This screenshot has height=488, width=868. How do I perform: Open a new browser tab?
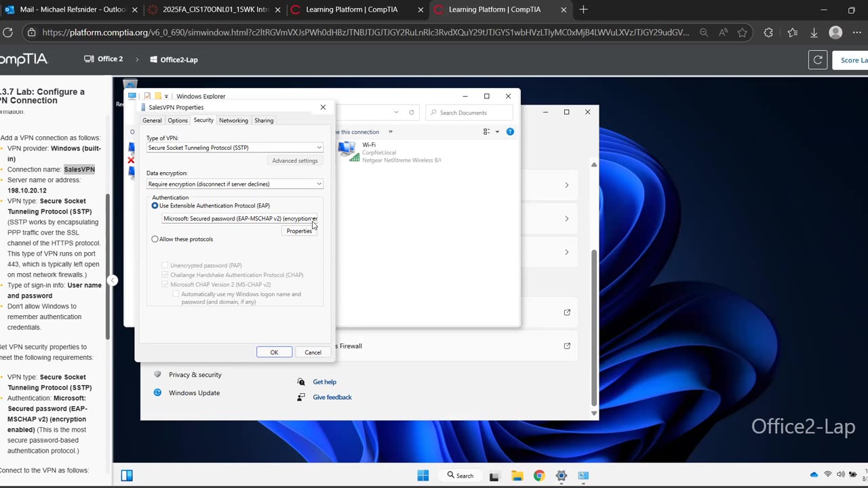pyautogui.click(x=584, y=9)
